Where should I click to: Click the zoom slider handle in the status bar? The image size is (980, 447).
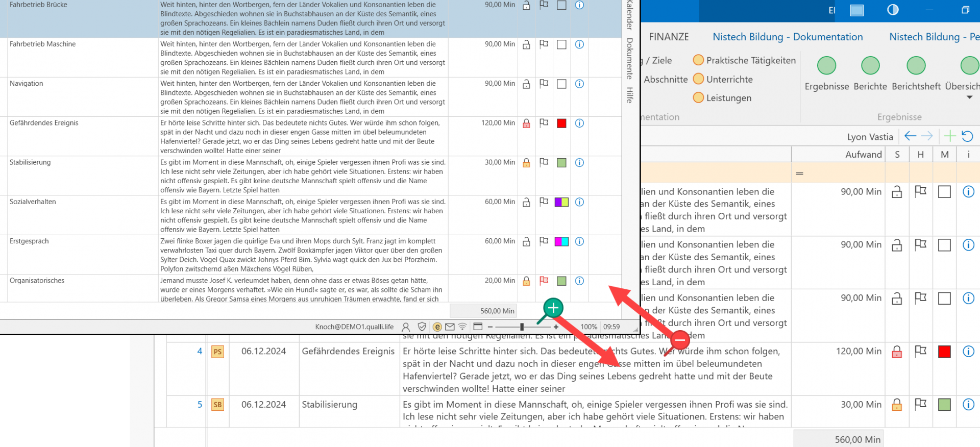coord(522,327)
